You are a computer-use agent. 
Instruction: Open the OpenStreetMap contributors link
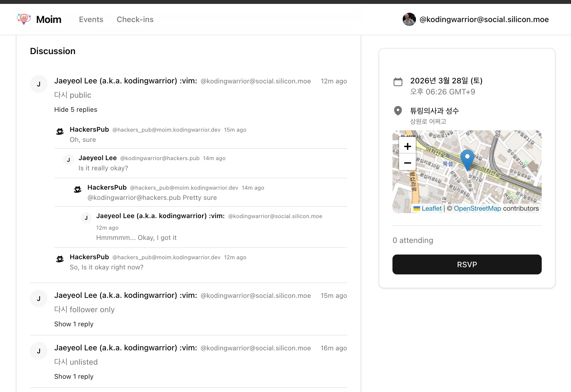(477, 208)
